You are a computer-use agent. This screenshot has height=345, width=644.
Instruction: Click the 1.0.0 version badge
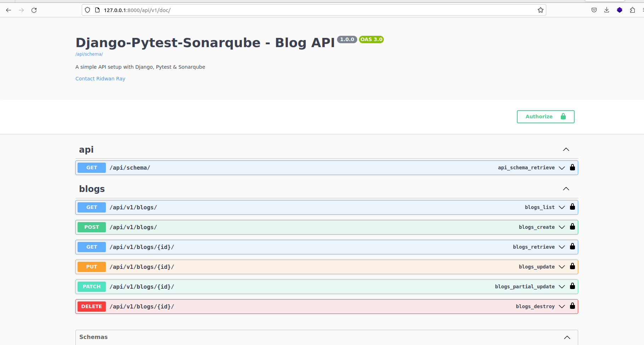347,39
